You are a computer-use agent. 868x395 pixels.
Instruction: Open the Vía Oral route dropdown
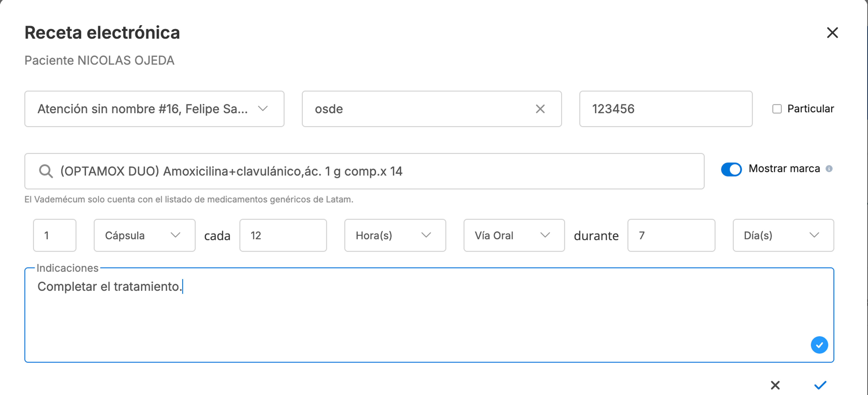pyautogui.click(x=514, y=235)
